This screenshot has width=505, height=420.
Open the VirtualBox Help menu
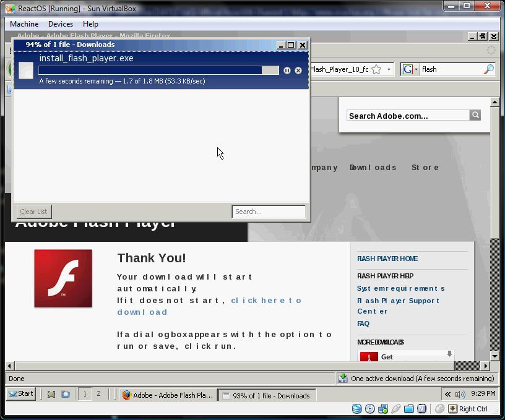point(90,24)
